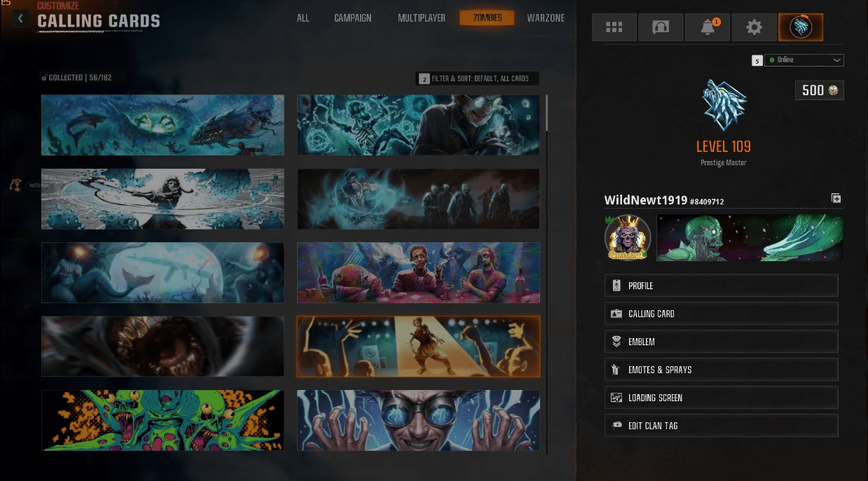This screenshot has width=868, height=481.
Task: Switch to the CAMPAIGN tab
Action: click(x=352, y=18)
